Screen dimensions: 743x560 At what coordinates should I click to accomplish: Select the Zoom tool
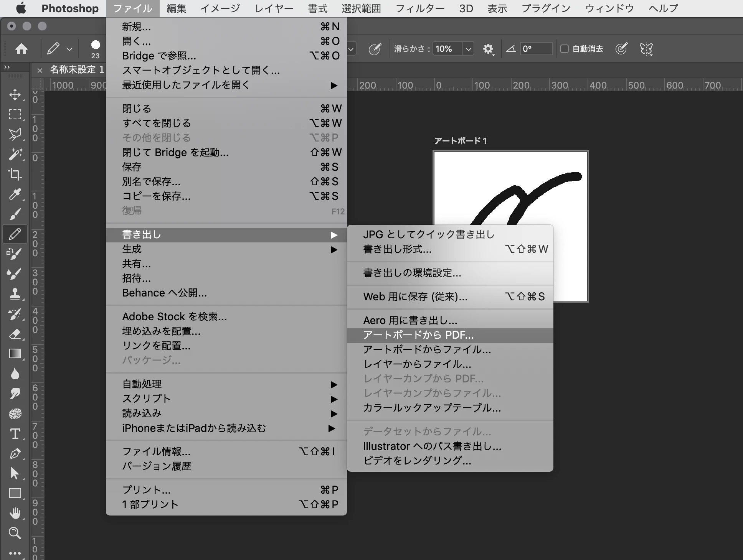tap(15, 533)
